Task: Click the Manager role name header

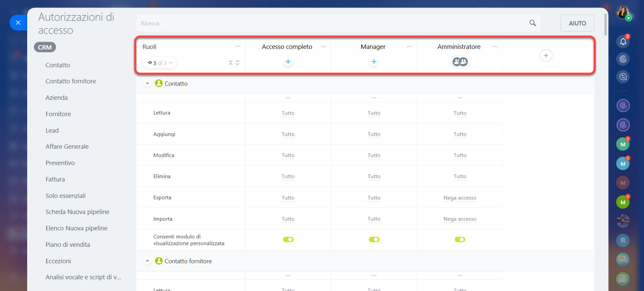Action: [x=373, y=47]
